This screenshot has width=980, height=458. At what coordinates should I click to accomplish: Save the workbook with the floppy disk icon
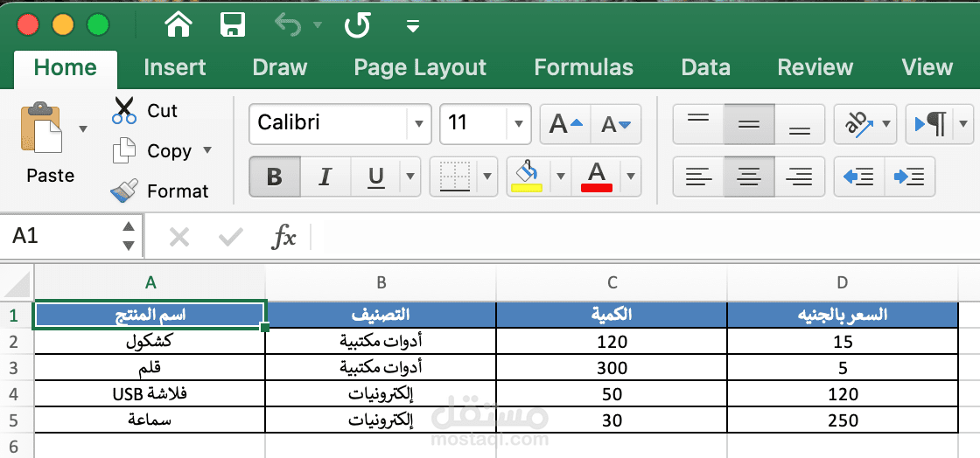[233, 25]
